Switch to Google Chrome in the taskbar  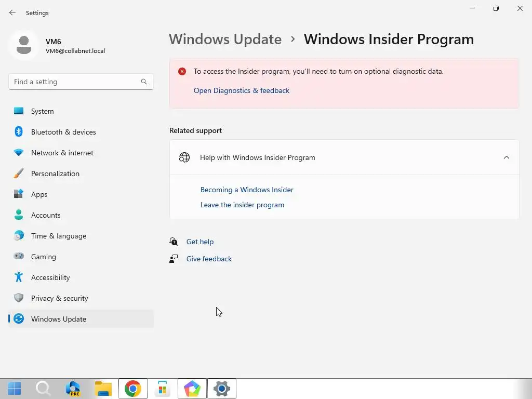(x=133, y=389)
